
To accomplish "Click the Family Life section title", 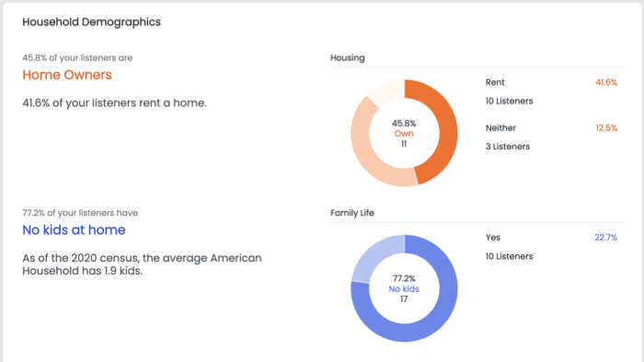I will click(x=352, y=213).
